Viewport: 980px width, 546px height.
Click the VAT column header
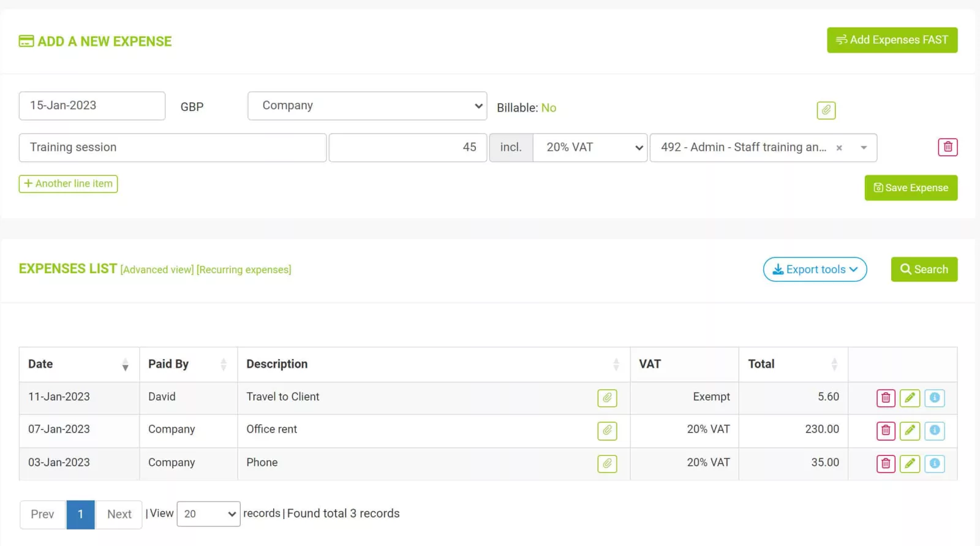click(x=684, y=364)
